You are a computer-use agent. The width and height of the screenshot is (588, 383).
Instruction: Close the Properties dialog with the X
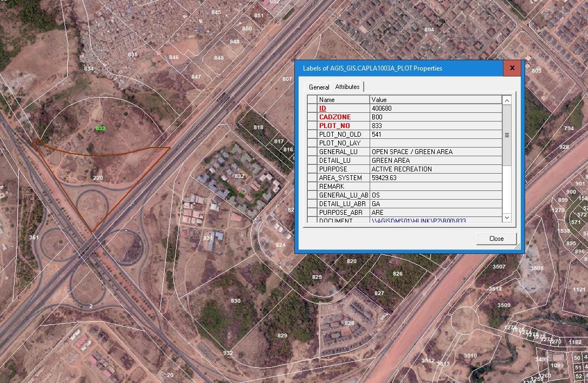tap(512, 68)
